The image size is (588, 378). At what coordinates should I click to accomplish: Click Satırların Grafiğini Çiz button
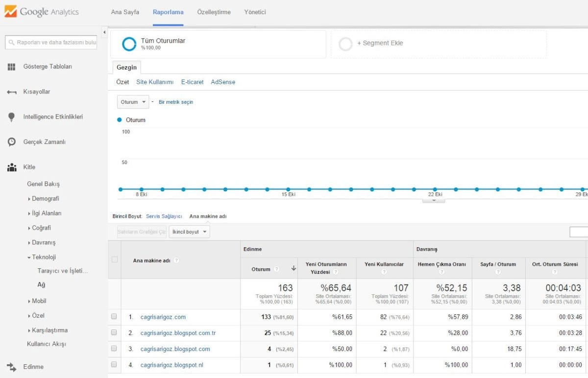pyautogui.click(x=142, y=232)
